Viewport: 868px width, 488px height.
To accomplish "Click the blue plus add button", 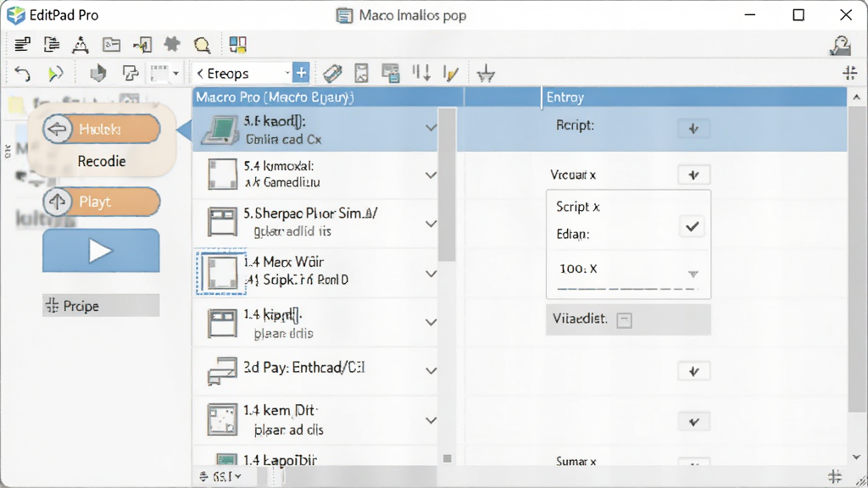I will [x=301, y=73].
